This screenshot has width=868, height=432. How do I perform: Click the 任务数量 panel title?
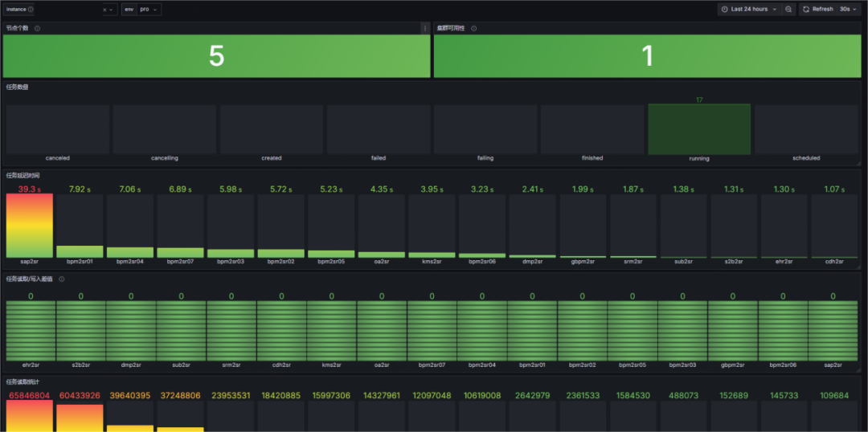tap(16, 87)
